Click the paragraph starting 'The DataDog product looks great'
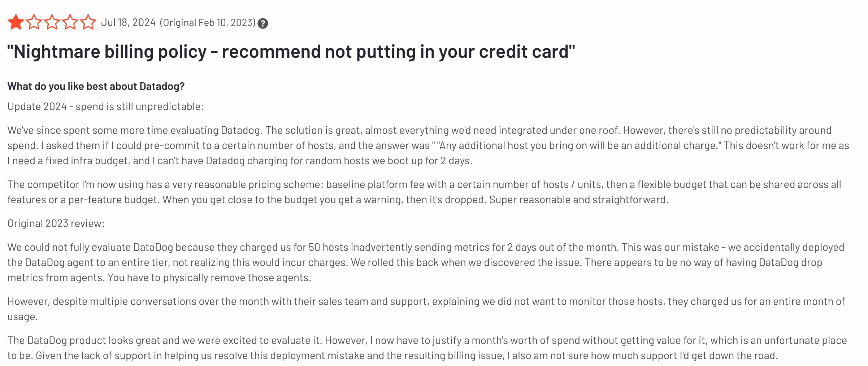The width and height of the screenshot is (868, 366). [427, 348]
